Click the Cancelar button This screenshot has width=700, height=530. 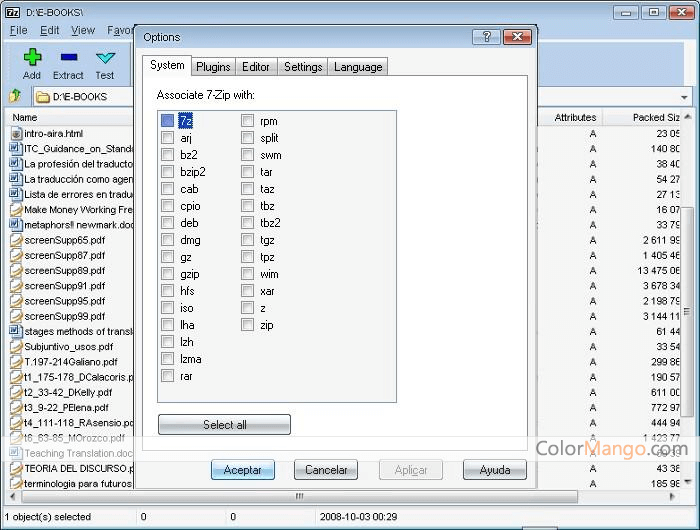coord(326,470)
